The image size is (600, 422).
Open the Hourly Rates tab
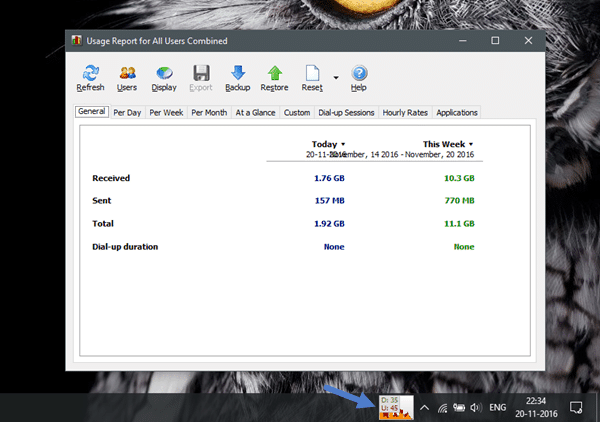[405, 113]
